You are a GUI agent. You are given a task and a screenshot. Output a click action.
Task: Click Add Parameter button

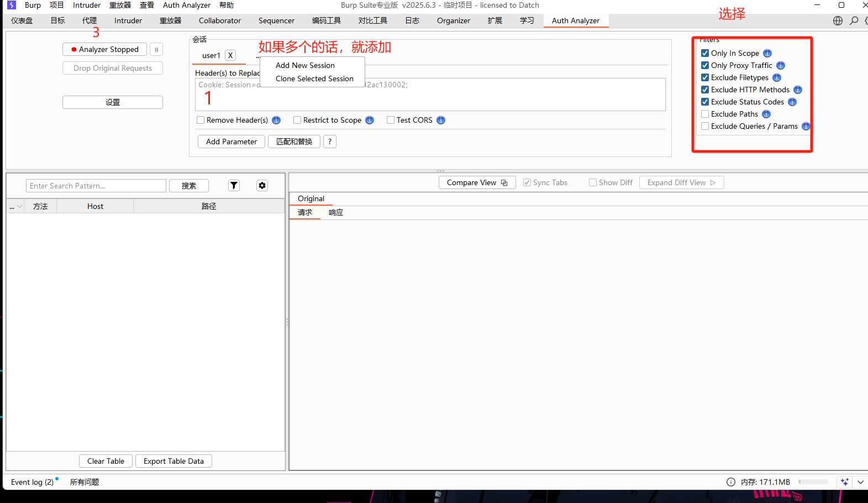pyautogui.click(x=232, y=142)
